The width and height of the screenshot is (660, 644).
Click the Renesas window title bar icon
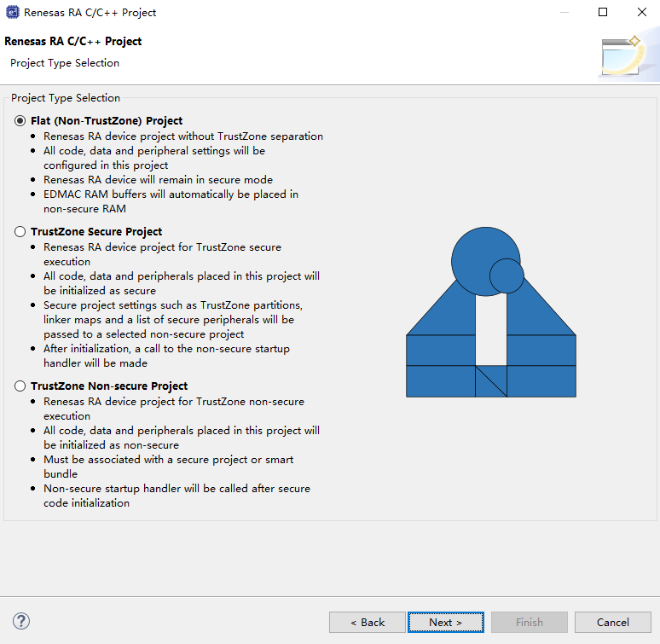tap(13, 12)
